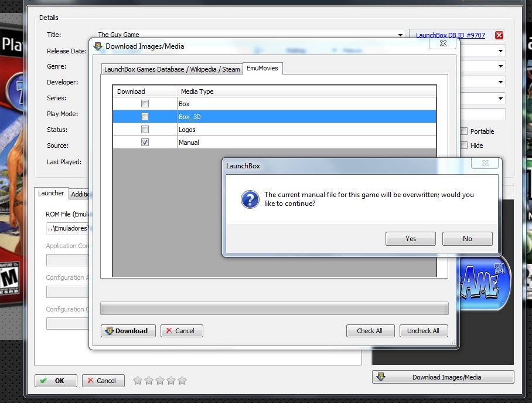The height and width of the screenshot is (403, 532).
Task: Click the ROM File path input field
Action: (x=67, y=228)
